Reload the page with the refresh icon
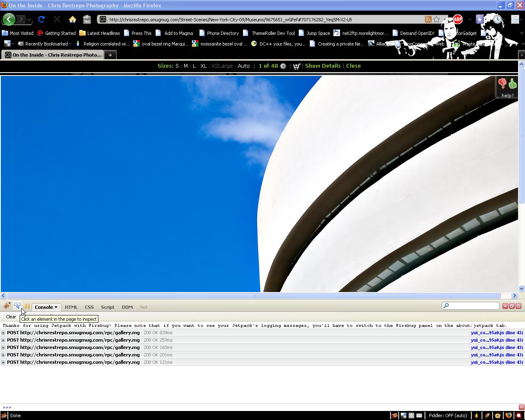The height and width of the screenshot is (420, 525). click(41, 19)
